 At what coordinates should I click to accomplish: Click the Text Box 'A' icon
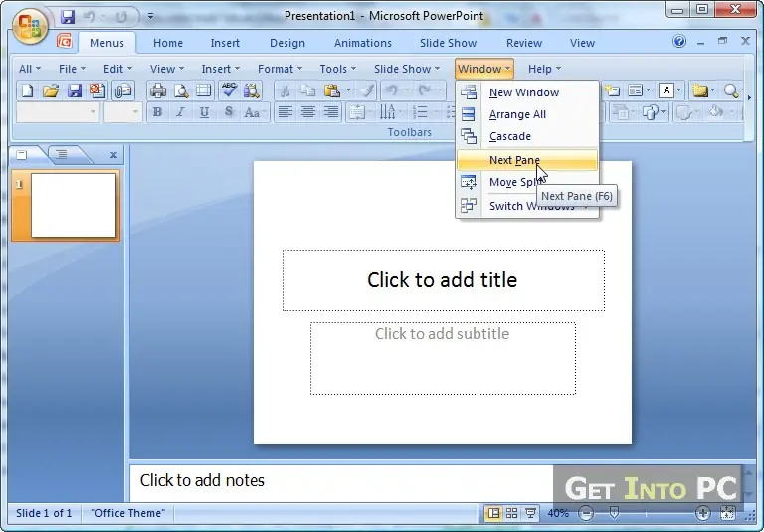pos(667,90)
